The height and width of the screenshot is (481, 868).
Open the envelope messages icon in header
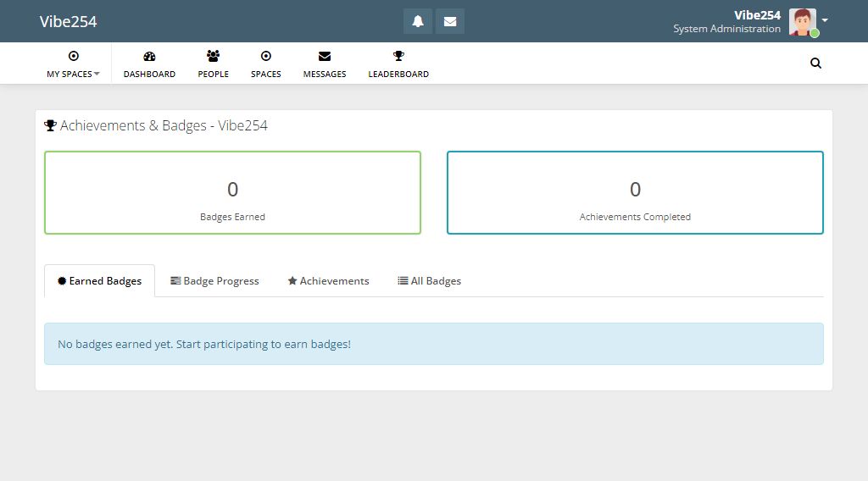click(450, 21)
